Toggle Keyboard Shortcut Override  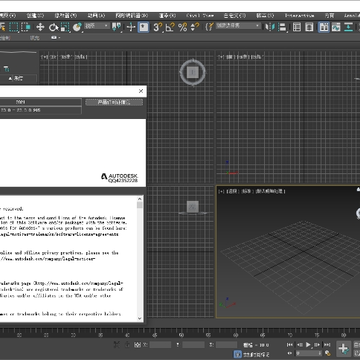coord(143,27)
